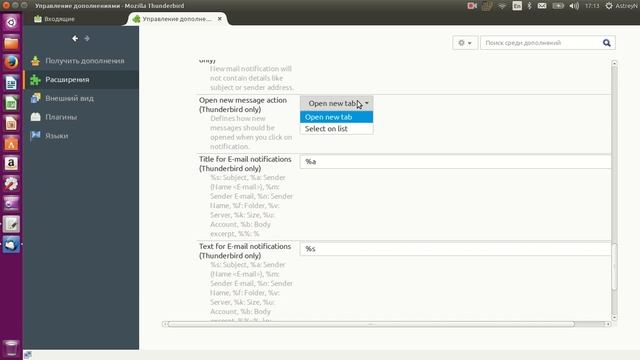Screen dimensions: 640x360
Task: Open the mail envelope indicator
Action: point(542,6)
